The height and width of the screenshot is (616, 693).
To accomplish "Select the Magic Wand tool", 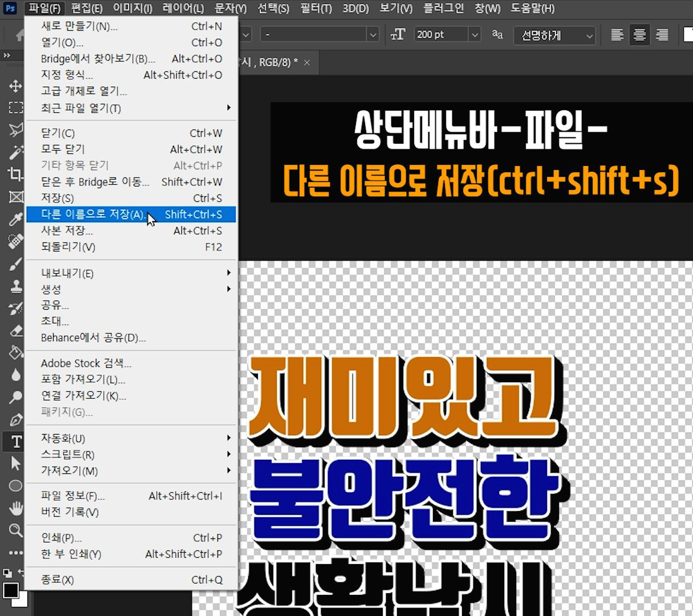I will (15, 152).
